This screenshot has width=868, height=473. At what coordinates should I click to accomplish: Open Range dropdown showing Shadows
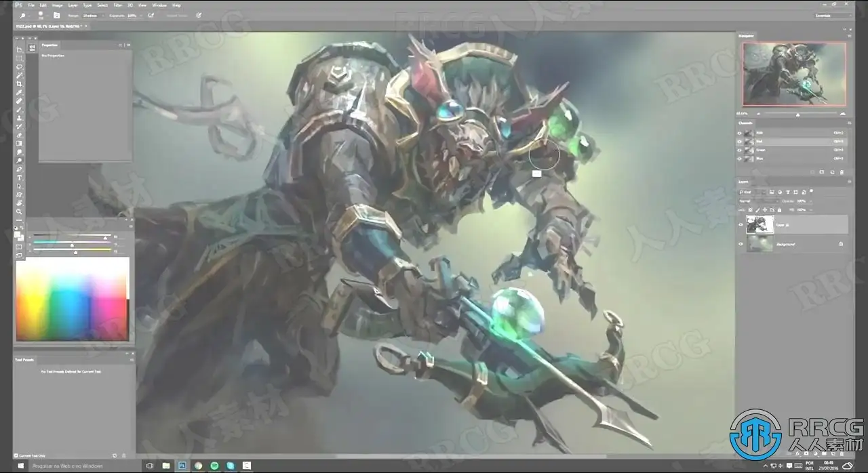92,14
